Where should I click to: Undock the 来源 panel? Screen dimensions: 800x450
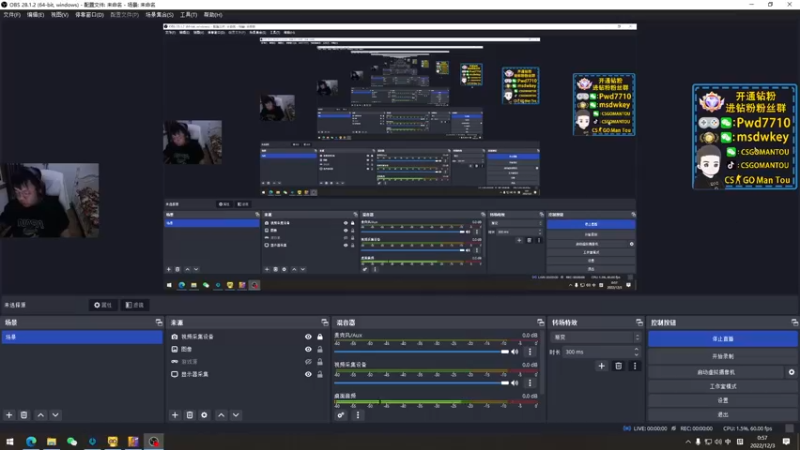pos(324,322)
